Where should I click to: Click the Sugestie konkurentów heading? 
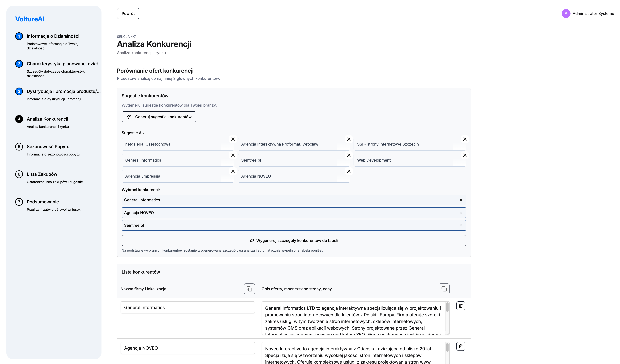point(145,96)
